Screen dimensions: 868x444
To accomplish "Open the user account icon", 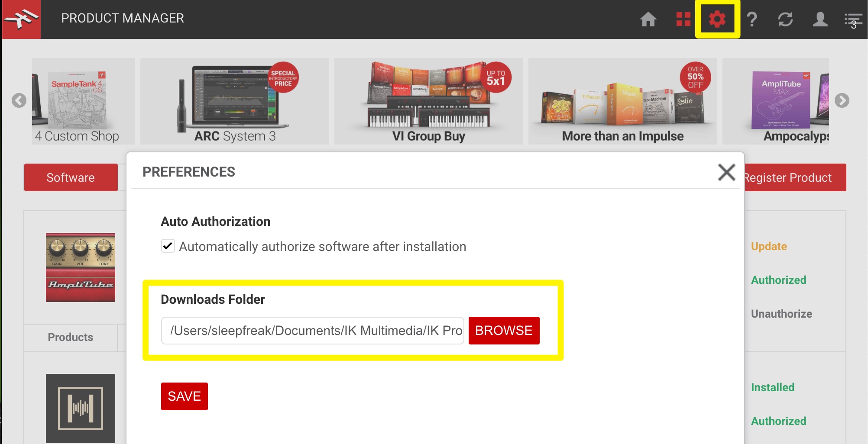I will pyautogui.click(x=820, y=19).
